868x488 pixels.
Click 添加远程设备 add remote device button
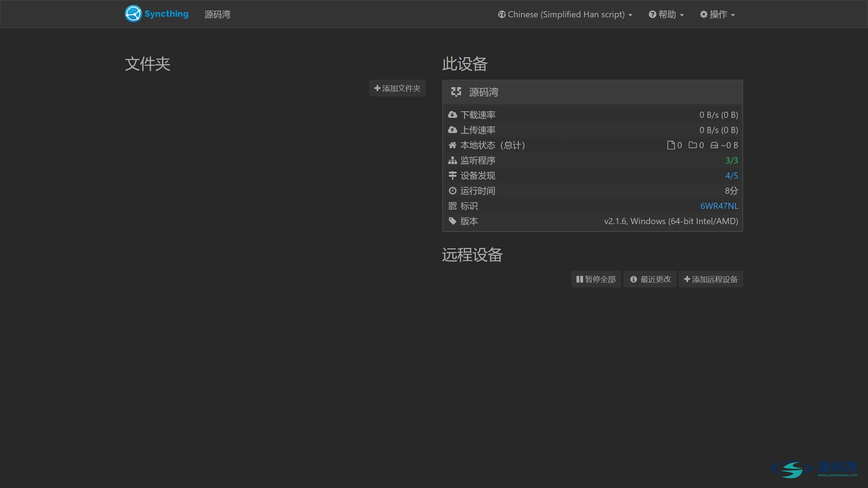tap(711, 279)
